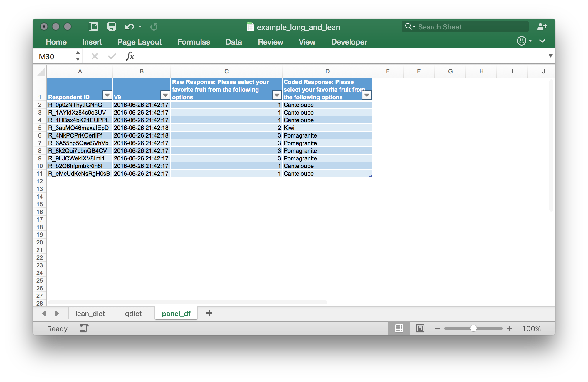Toggle full screen mode with green traffic light
Viewport: 588px width, 382px height.
pos(68,26)
